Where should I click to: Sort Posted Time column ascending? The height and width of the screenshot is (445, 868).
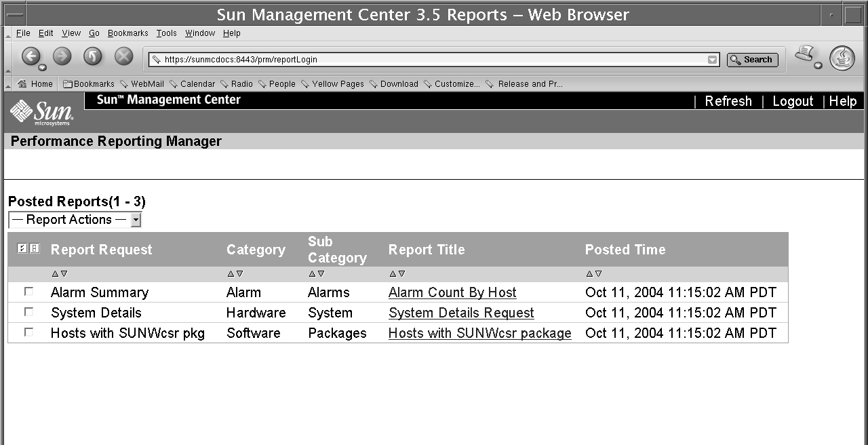589,274
